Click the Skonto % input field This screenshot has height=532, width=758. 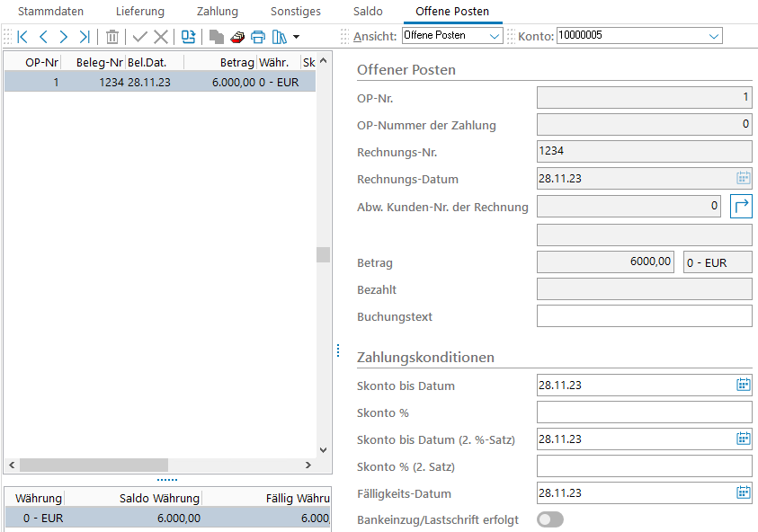644,412
